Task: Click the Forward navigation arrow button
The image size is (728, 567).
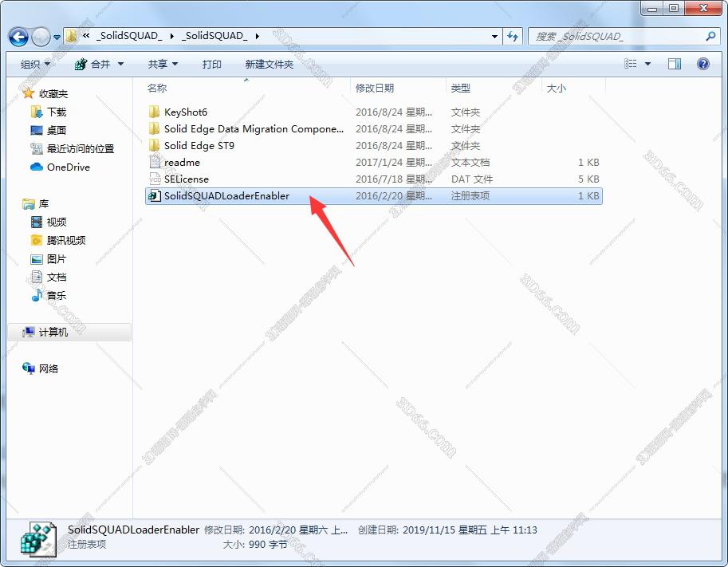Action: (41, 37)
